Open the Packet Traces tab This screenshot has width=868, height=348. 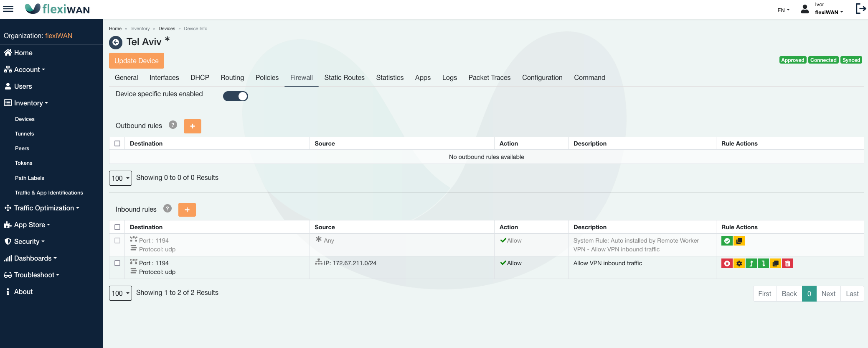pyautogui.click(x=489, y=78)
